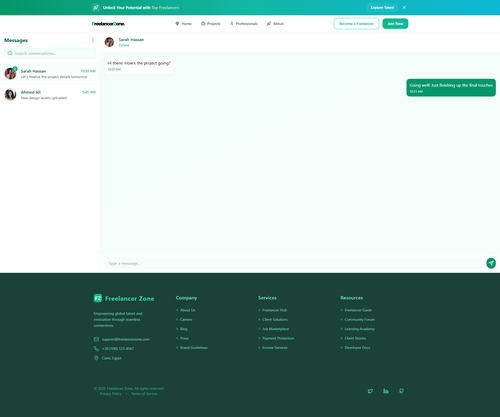Click the FZ logo icon in the footer
This screenshot has height=417, width=500.
click(98, 298)
